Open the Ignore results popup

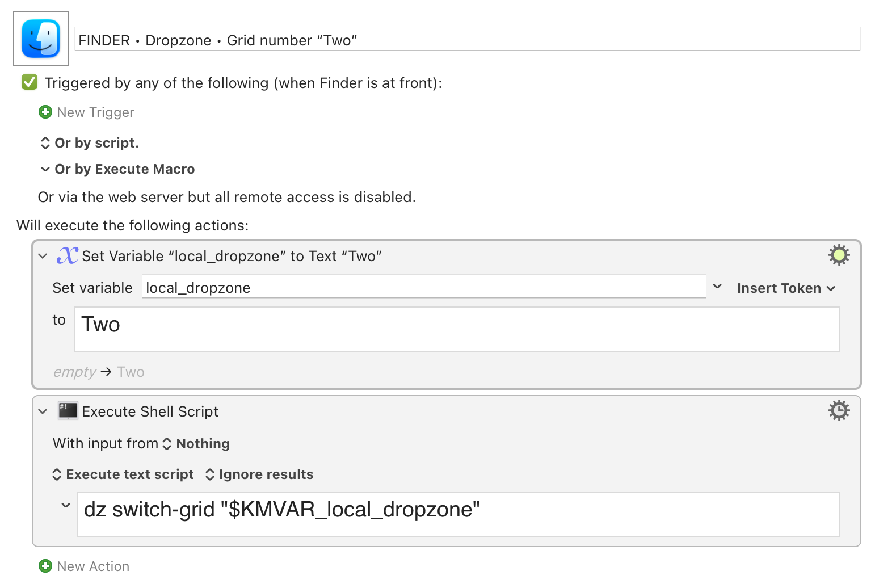259,474
